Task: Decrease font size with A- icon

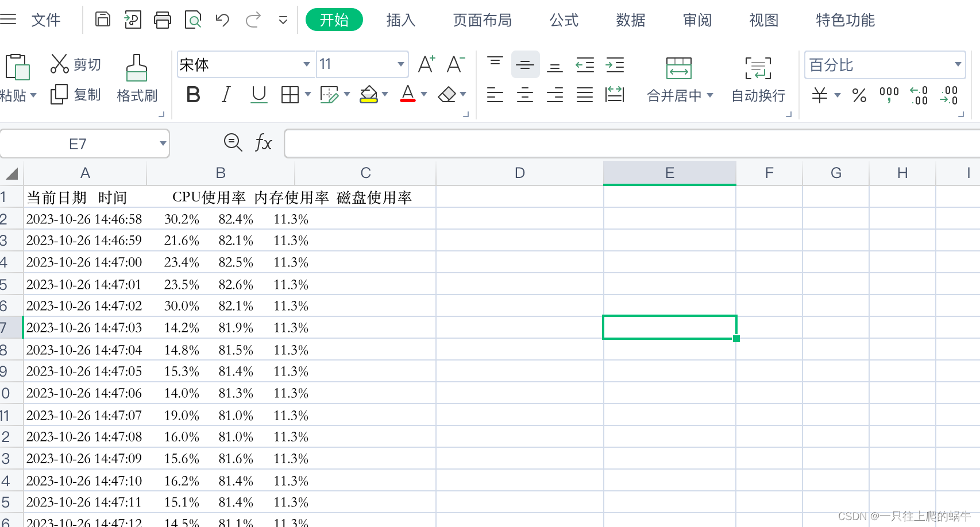Action: pyautogui.click(x=456, y=64)
